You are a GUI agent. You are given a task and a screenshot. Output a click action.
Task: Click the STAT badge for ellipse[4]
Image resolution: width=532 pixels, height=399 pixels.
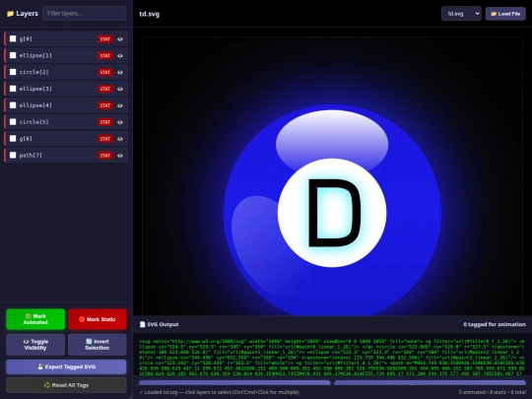pos(105,105)
